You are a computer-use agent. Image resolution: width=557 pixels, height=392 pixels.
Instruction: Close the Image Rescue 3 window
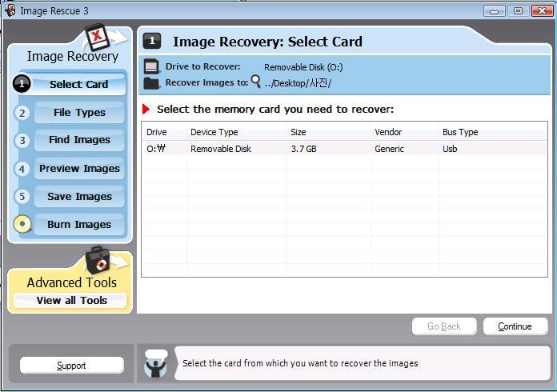point(542,11)
